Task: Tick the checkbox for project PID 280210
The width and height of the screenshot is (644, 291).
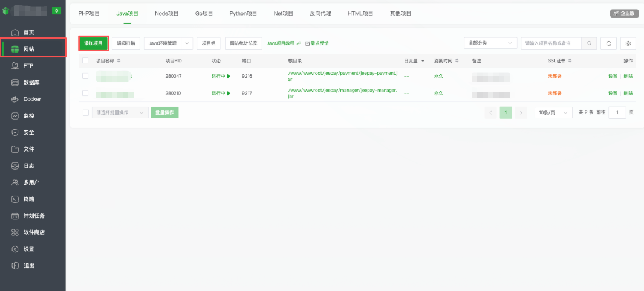Action: [x=85, y=93]
